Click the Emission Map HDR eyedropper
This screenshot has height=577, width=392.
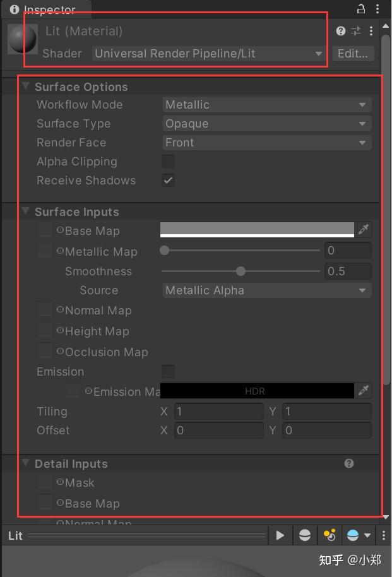364,391
